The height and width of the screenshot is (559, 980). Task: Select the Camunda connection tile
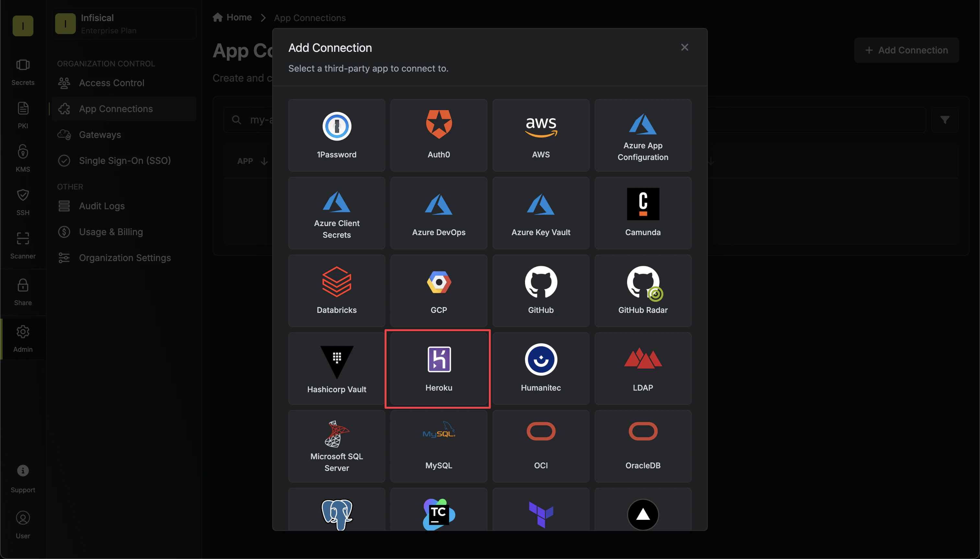click(643, 213)
